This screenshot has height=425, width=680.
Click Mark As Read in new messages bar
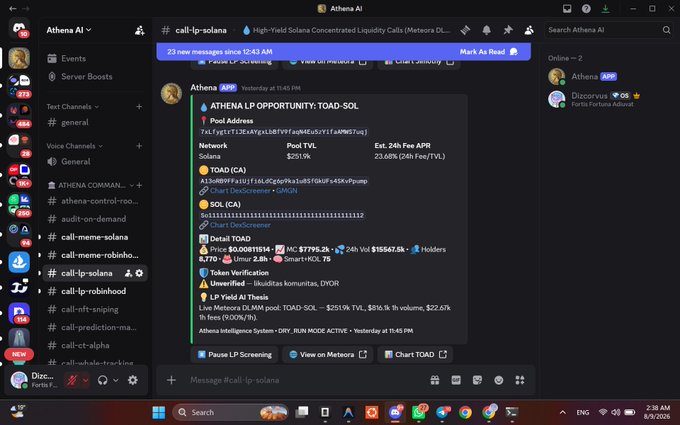click(488, 52)
